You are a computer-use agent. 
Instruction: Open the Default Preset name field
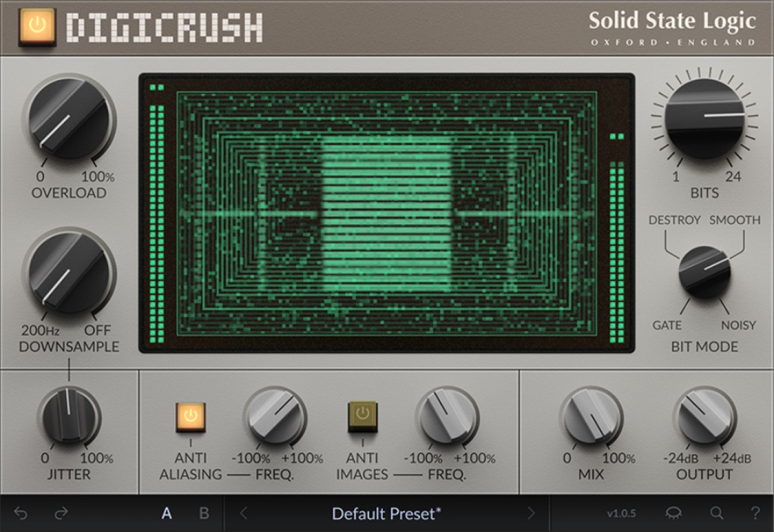tap(387, 512)
